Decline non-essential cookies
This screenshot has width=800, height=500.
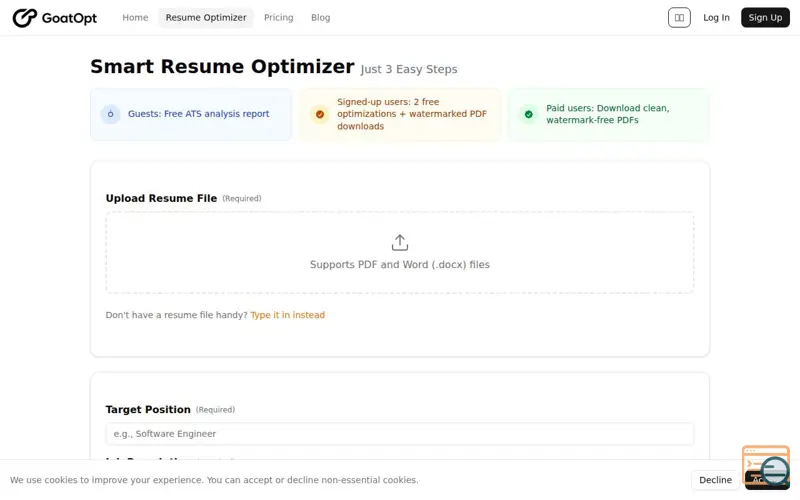715,480
